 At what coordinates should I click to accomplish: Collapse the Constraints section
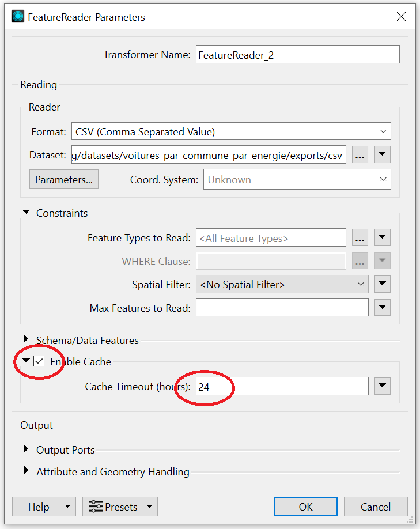coord(26,213)
